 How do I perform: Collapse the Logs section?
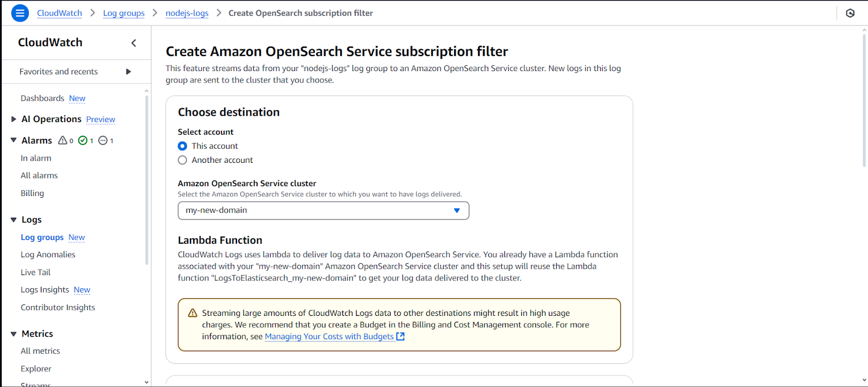tap(14, 220)
